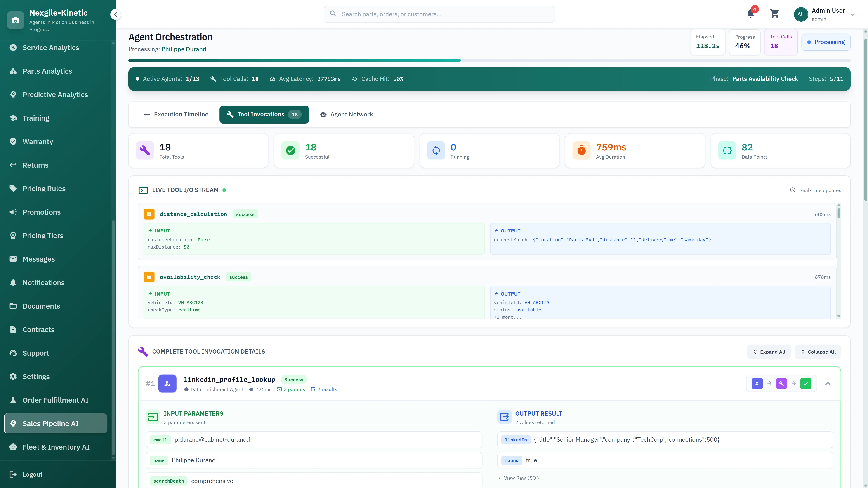
Task: Collapse the linkedin_profile_lookup invocation card
Action: click(x=828, y=384)
